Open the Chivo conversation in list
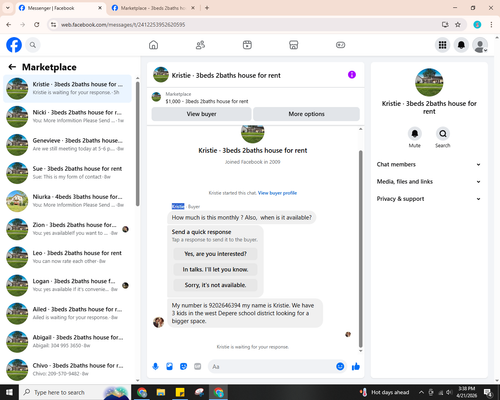This screenshot has width=500, height=400. click(x=67, y=369)
